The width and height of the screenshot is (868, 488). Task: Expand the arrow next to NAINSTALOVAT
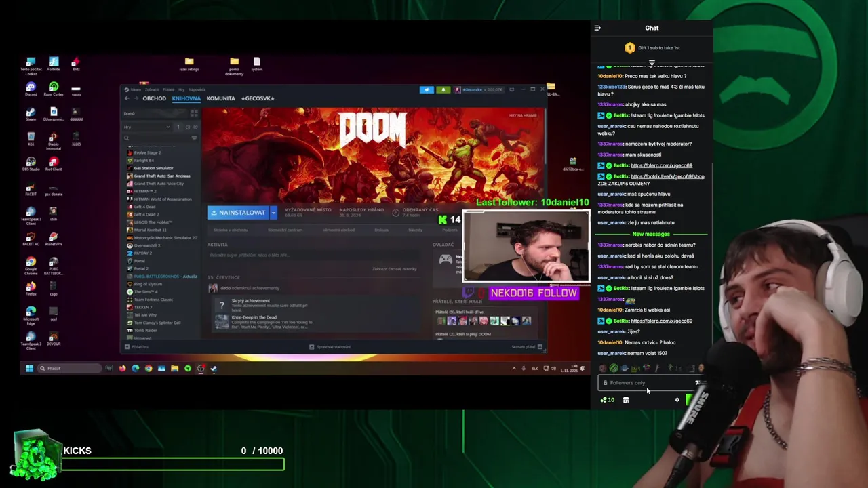click(x=273, y=213)
